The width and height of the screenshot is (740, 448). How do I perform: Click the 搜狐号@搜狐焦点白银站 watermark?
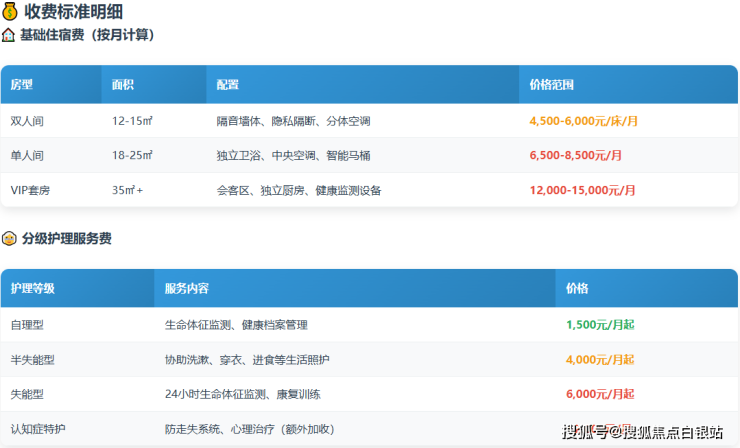pyautogui.click(x=642, y=432)
